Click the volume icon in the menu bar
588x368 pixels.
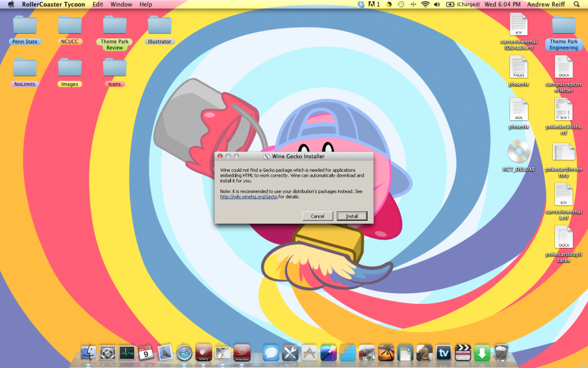(x=436, y=4)
